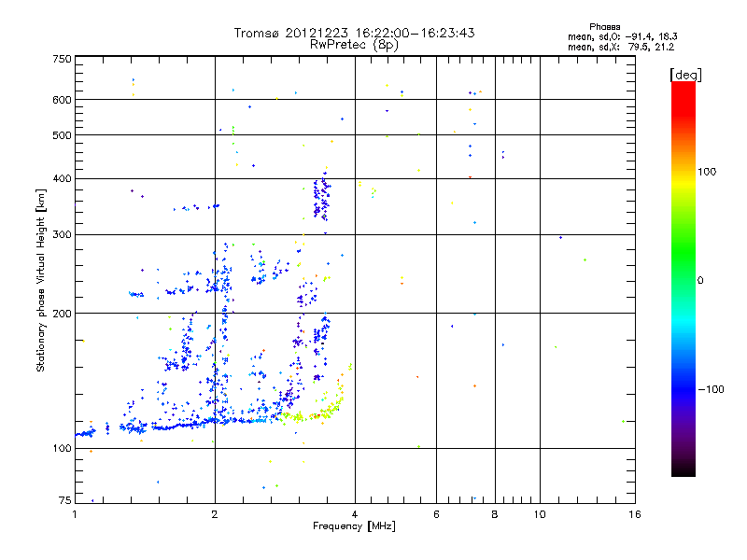This screenshot has height=560, width=747.
Task: Click the y-axis tick label '300'
Action: click(x=63, y=235)
